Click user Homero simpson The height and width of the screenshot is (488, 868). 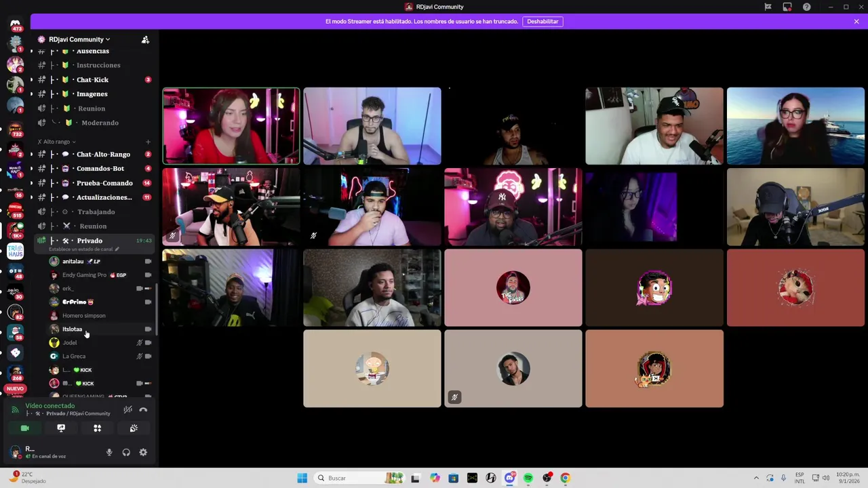pos(84,316)
